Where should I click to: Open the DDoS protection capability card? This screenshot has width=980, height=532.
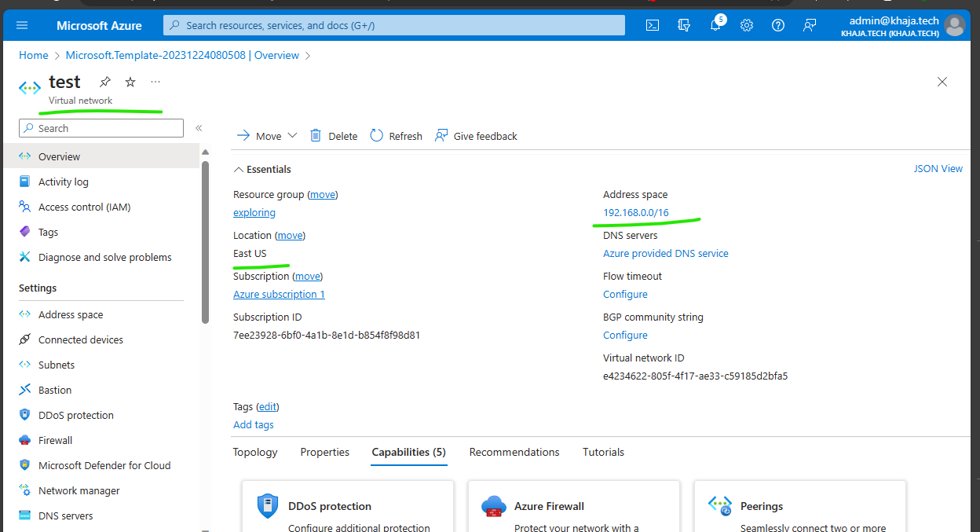click(347, 507)
